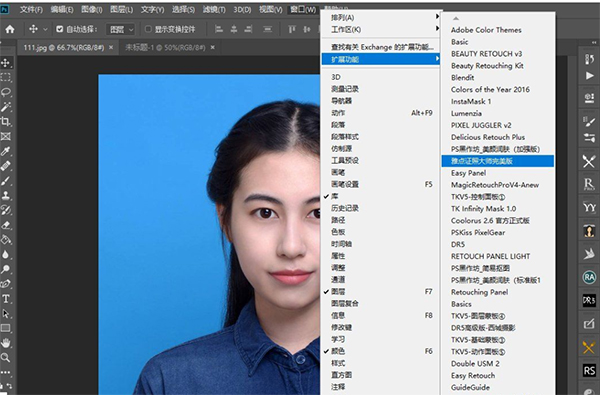Expand the 扩展功能 submenu
The width and height of the screenshot is (600, 395).
click(380, 59)
